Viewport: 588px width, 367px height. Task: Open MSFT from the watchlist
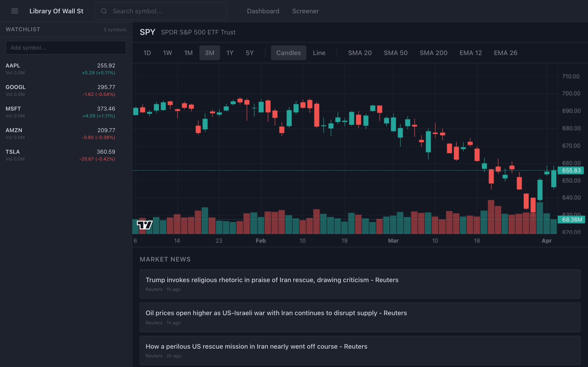(x=60, y=112)
